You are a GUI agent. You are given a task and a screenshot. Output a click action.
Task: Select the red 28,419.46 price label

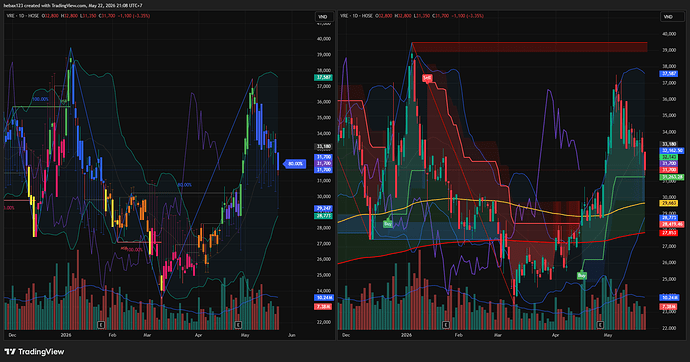pos(672,224)
